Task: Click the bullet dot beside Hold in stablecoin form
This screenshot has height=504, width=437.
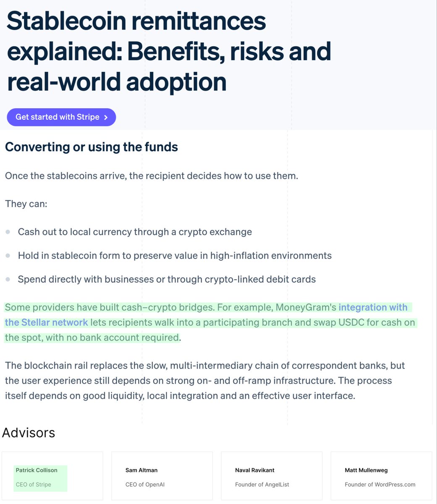Action: 8,255
